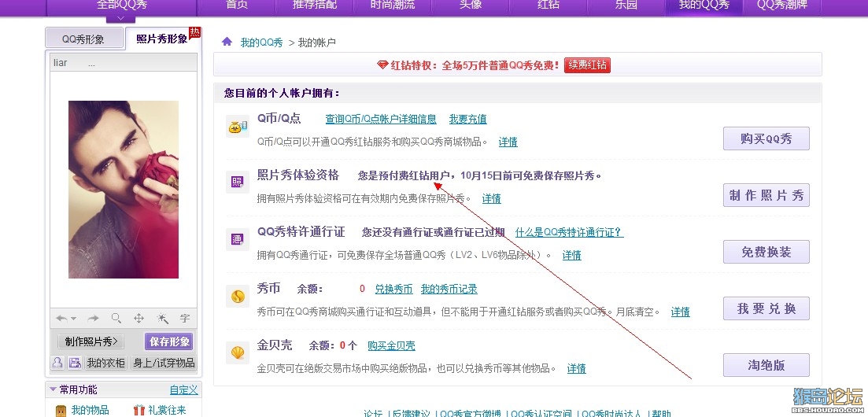Select the magic wand effect tool
Viewport: 868px width, 417px height.
pyautogui.click(x=162, y=318)
